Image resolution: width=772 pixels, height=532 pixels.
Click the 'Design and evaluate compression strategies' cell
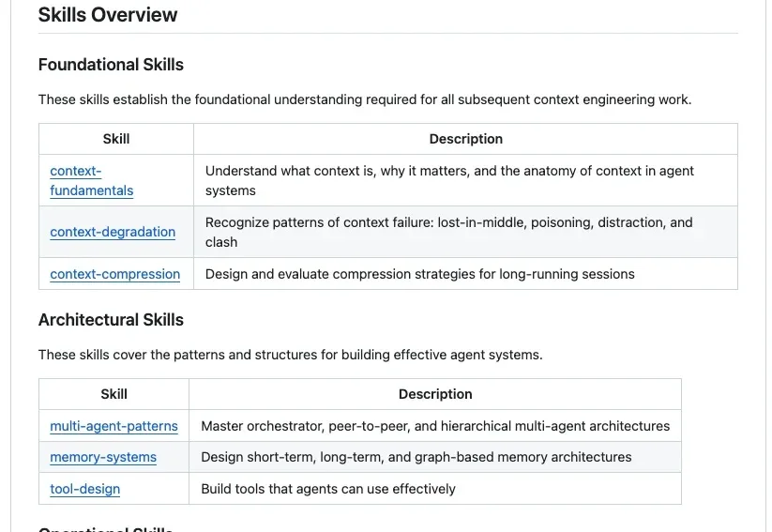coord(419,274)
